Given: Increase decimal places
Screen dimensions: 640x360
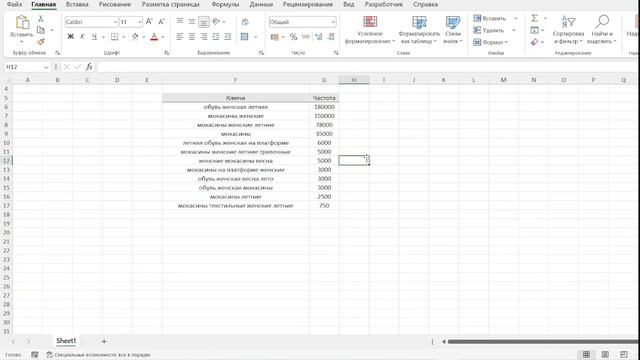Looking at the screenshot, I should tap(318, 37).
